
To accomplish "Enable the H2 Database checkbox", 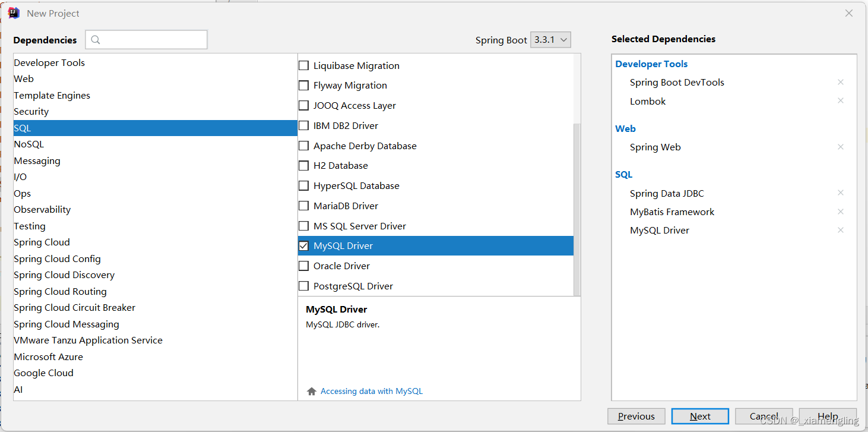I will point(304,166).
